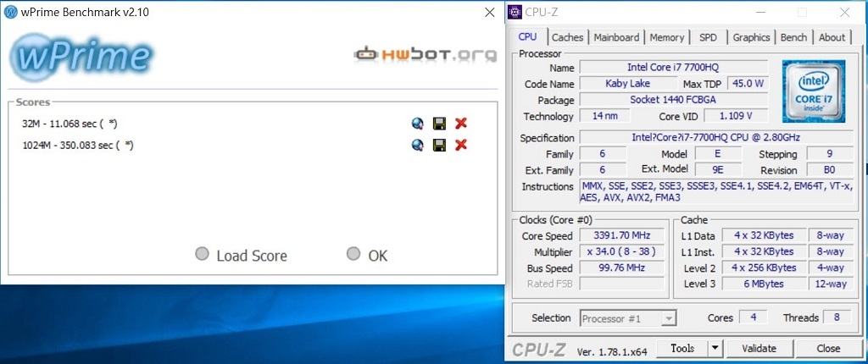Click the wPrime logo

[81, 57]
